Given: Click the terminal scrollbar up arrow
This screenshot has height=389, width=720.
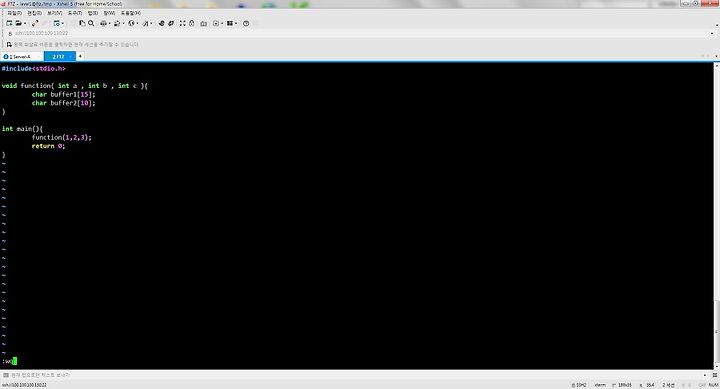Looking at the screenshot, I should coord(716,66).
